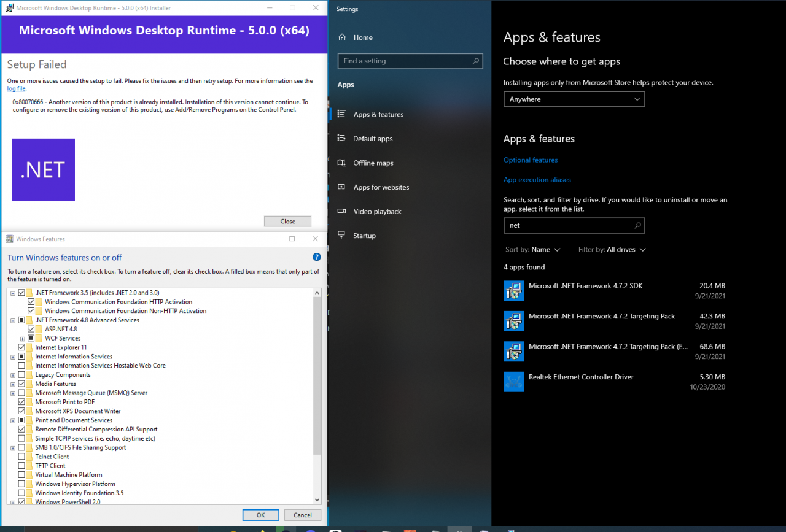Viewport: 786px width, 532px height.
Task: Click Close in the .NET installer
Action: click(x=287, y=222)
